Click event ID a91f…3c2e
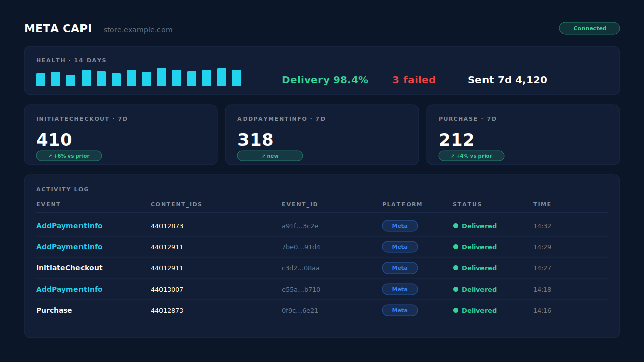The height and width of the screenshot is (362, 644). [x=300, y=226]
